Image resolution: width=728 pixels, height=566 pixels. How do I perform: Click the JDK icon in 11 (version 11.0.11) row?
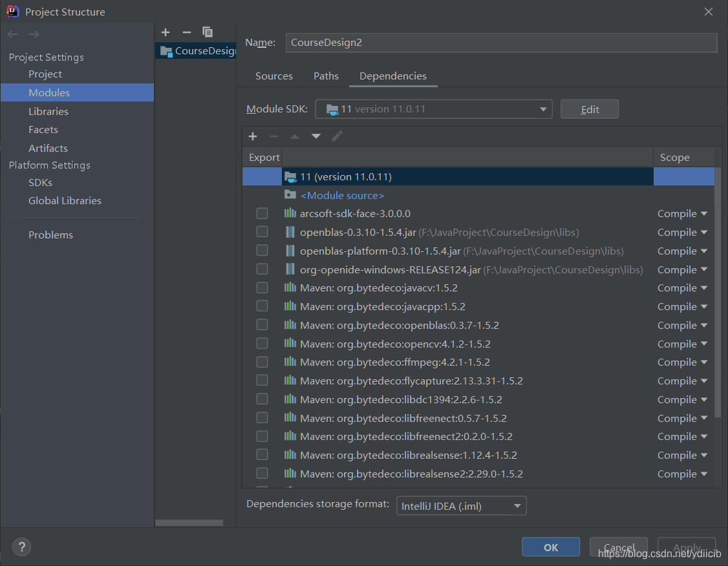290,177
